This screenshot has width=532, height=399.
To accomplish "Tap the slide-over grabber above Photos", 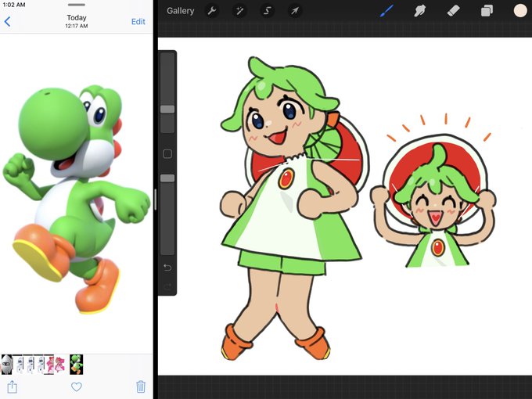I will click(x=77, y=5).
